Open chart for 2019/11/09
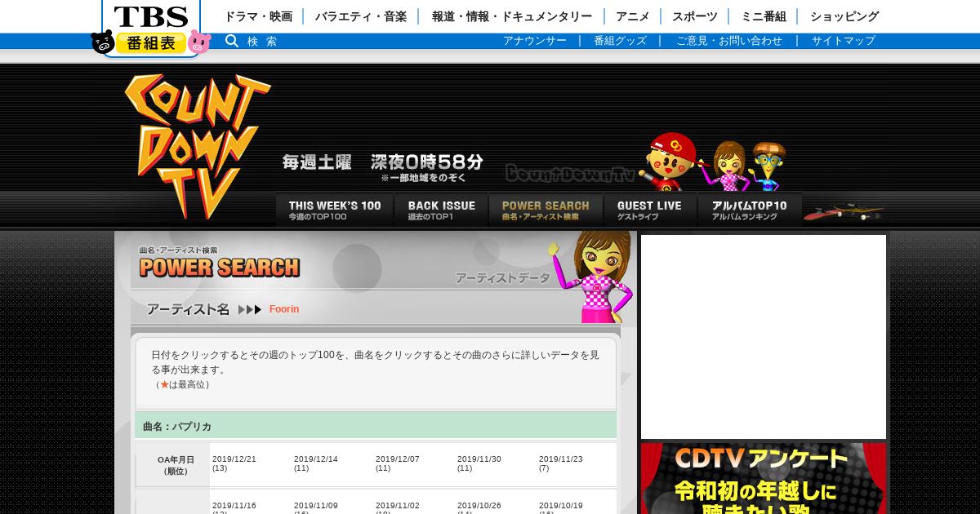Viewport: 980px width, 514px height. (x=315, y=506)
